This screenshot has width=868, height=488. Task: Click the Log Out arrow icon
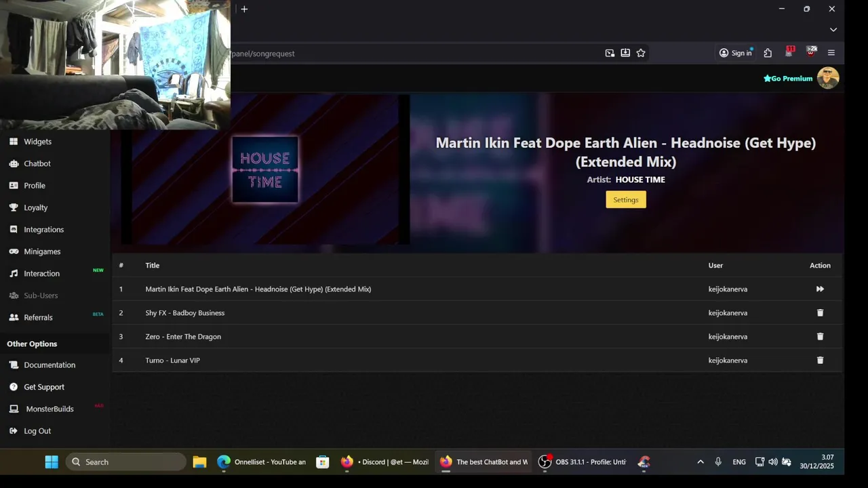point(14,431)
